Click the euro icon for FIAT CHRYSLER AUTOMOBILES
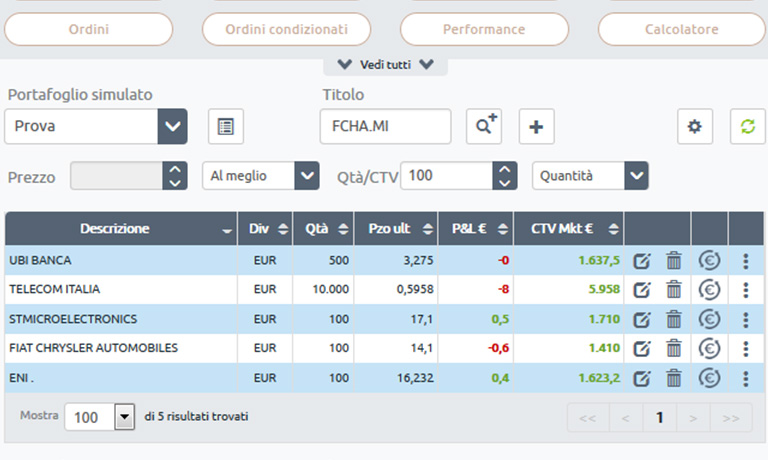Screen dimensions: 768x460 [709, 349]
